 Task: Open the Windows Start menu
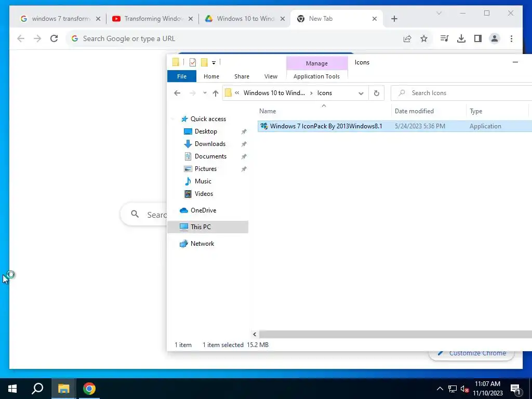click(12, 389)
